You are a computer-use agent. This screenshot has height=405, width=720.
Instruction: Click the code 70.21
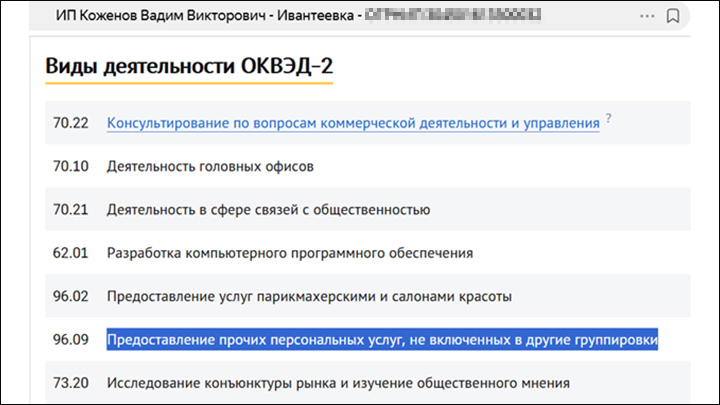[71, 209]
